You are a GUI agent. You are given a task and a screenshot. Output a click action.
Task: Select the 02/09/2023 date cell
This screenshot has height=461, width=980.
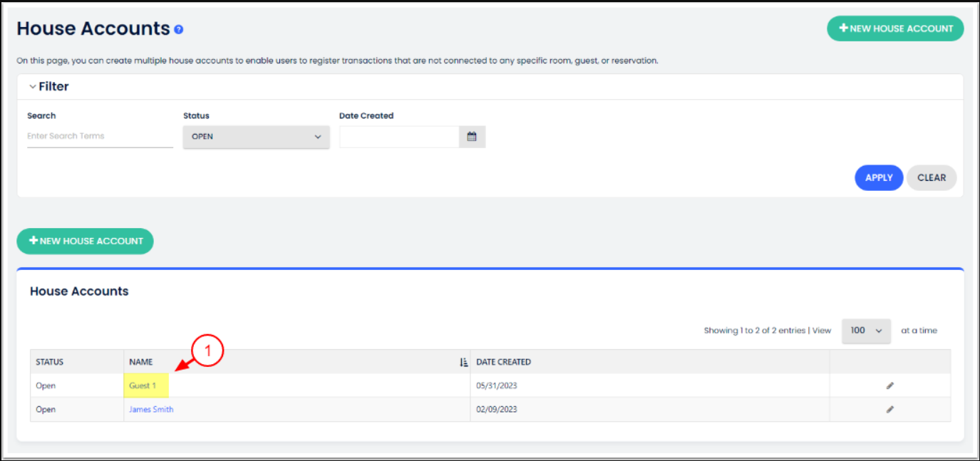pos(650,410)
